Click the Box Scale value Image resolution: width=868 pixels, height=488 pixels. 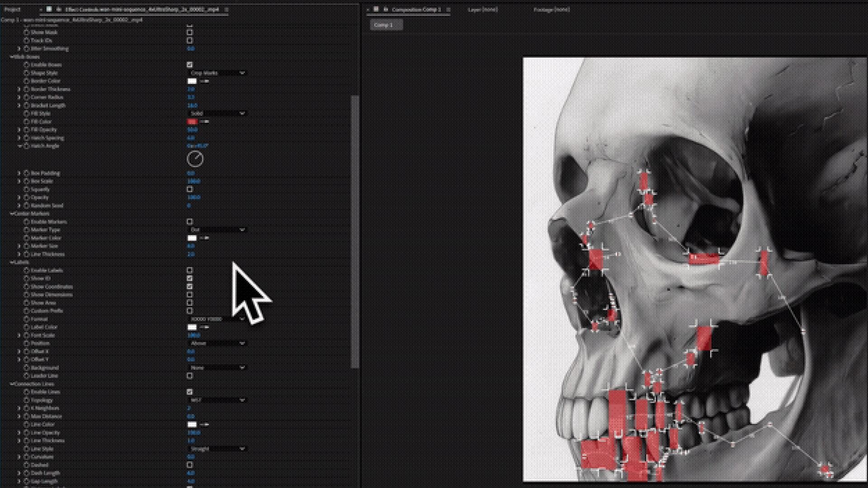point(193,181)
